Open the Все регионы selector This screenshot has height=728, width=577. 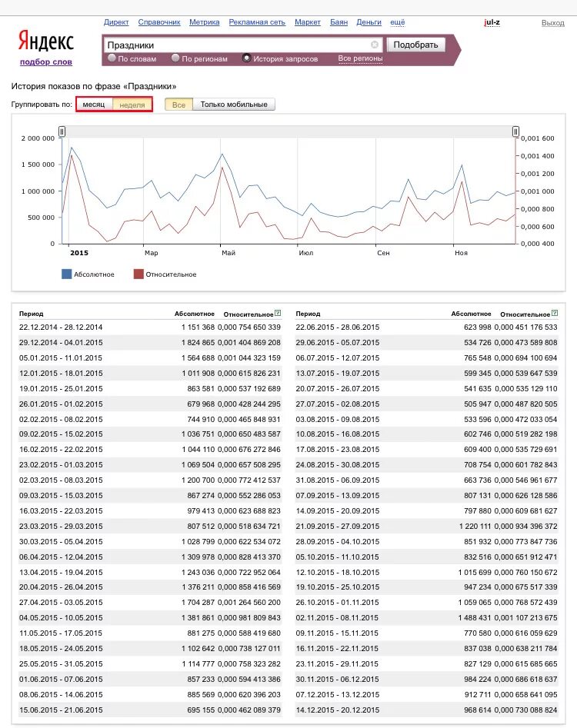[x=360, y=58]
